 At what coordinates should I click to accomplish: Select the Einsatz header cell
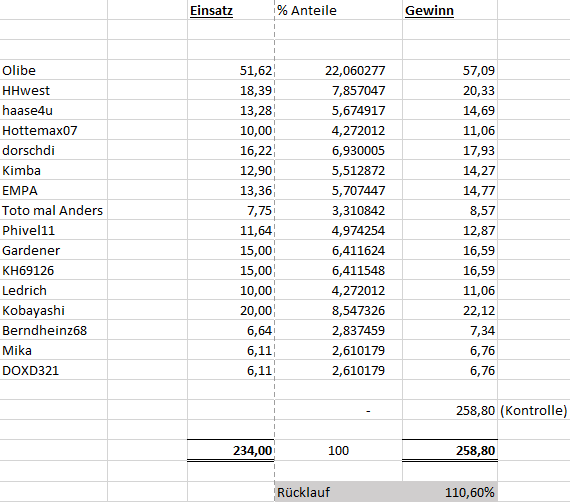point(231,10)
